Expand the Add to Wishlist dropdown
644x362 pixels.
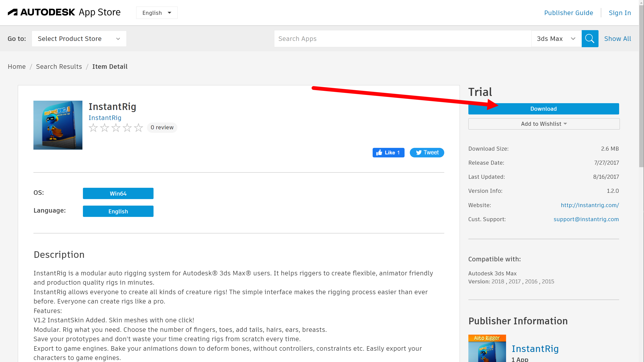544,124
